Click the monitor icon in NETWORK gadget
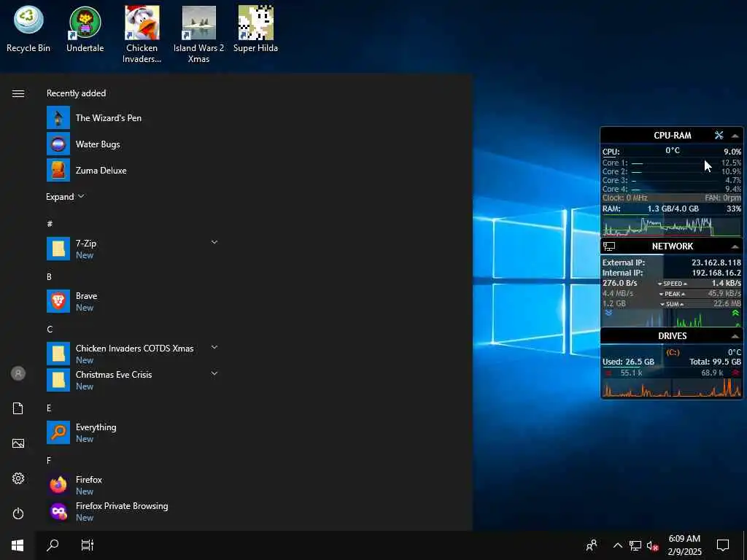The height and width of the screenshot is (560, 747). (609, 246)
